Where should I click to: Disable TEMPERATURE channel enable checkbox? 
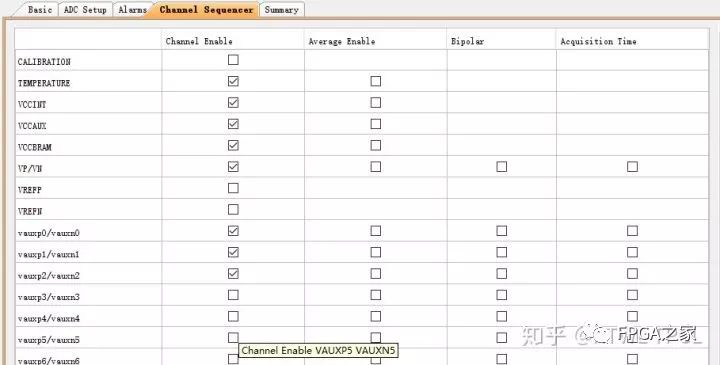point(233,81)
